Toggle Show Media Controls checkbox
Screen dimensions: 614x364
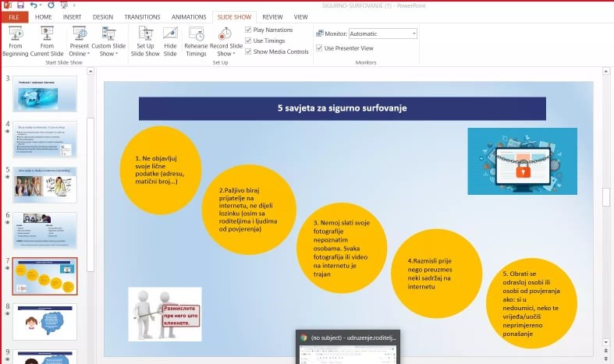248,51
